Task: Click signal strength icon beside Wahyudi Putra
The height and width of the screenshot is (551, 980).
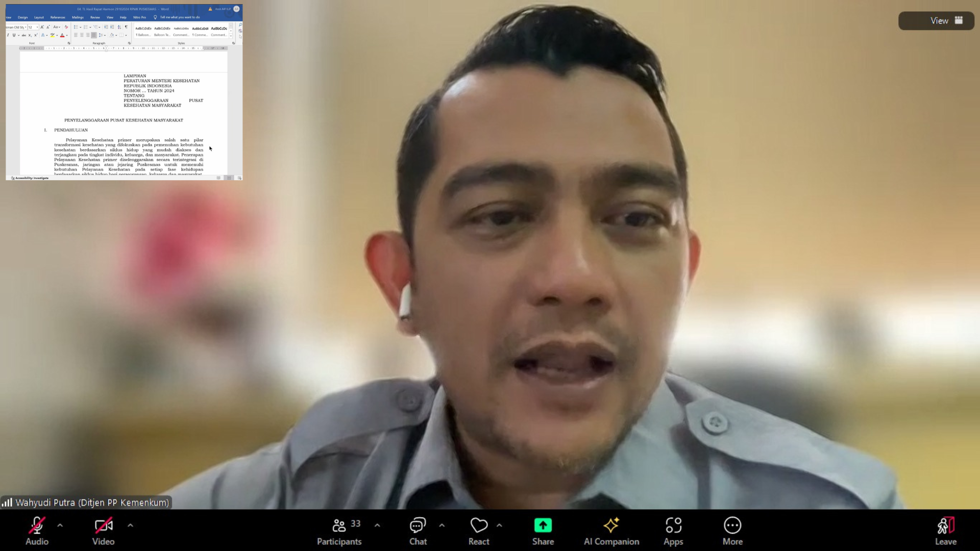Action: pos(7,503)
